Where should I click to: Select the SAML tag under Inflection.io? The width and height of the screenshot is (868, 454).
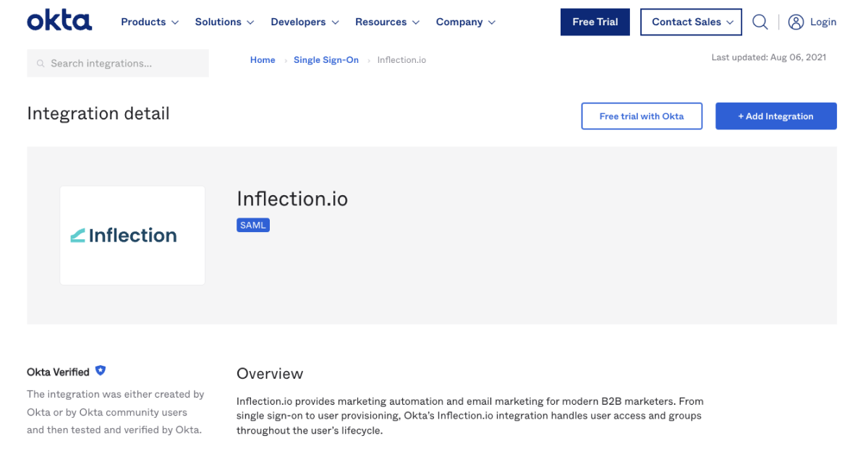coord(252,225)
